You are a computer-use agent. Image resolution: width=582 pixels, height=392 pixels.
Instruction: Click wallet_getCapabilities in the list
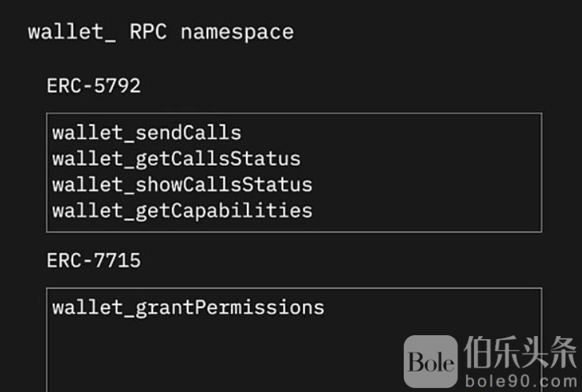(182, 211)
